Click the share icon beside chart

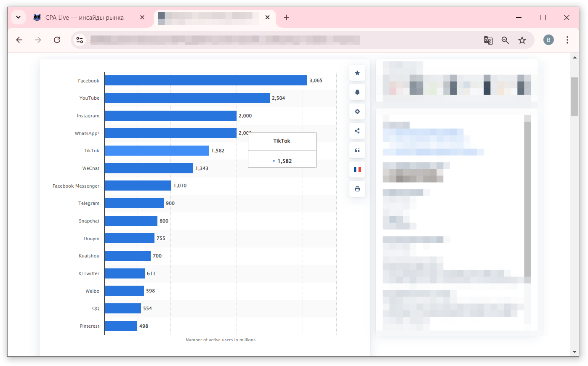coord(357,131)
